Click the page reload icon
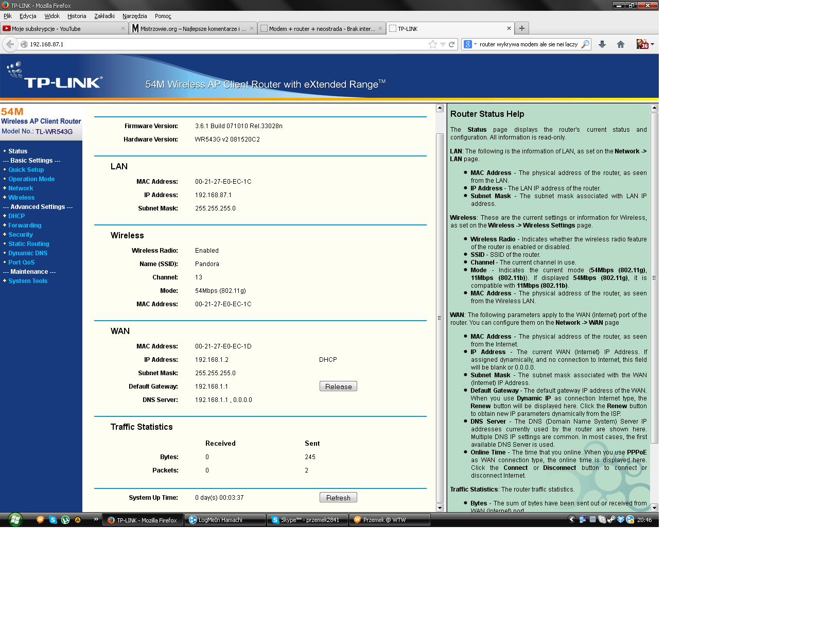 point(451,44)
